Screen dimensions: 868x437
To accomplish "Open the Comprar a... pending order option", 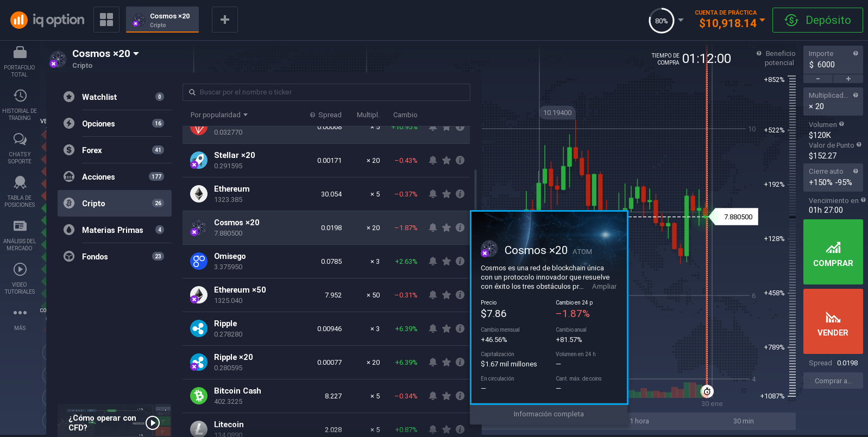I will 833,381.
